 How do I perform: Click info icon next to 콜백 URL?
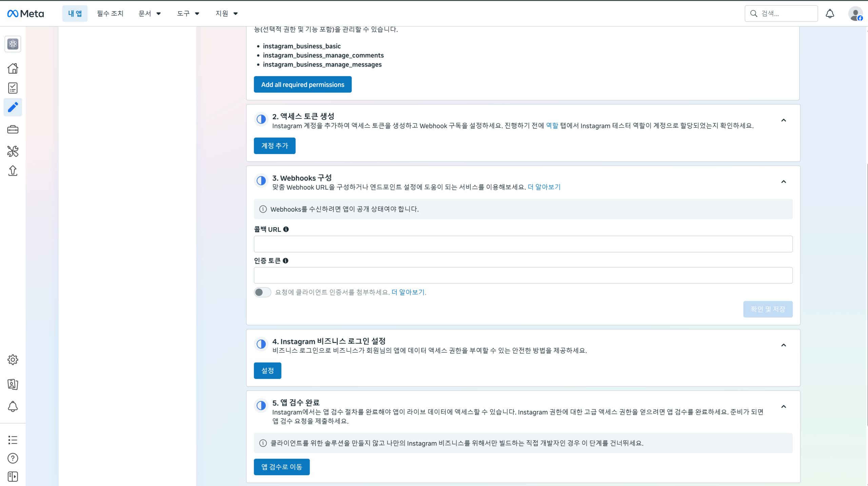(286, 230)
